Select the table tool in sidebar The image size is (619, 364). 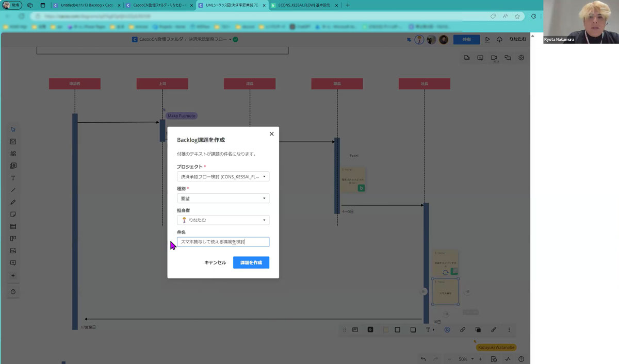coord(13,226)
